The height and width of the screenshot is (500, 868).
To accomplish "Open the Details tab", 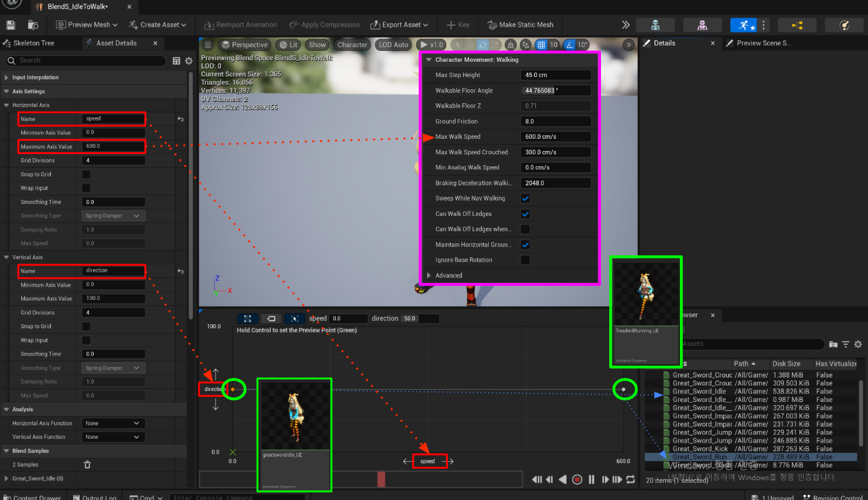I will 664,43.
